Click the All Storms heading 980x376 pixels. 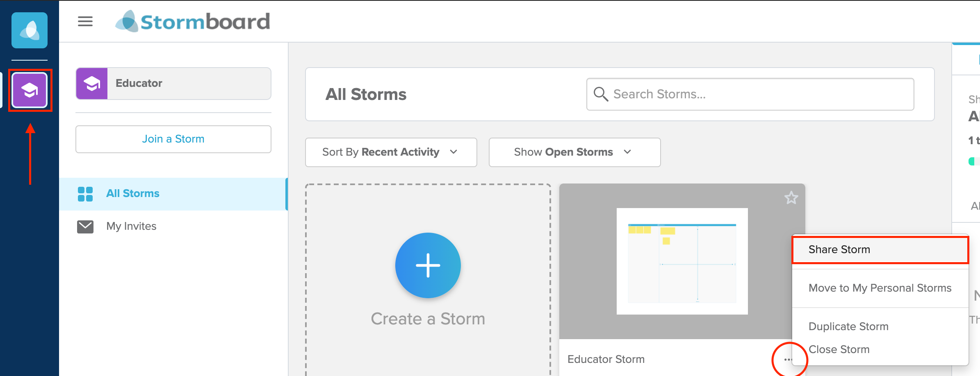pos(366,94)
